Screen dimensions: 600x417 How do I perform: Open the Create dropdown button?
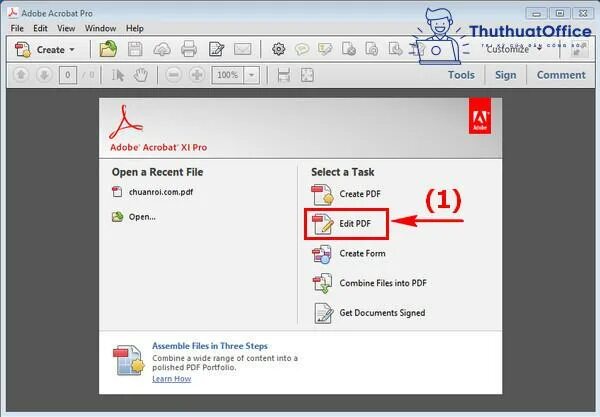pos(45,50)
